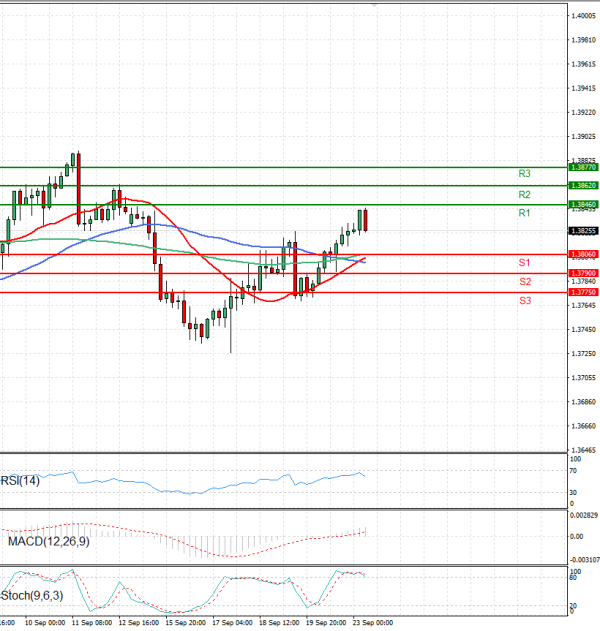Screen dimensions: 600x631
Task: Click the RSI(14) indicator label
Action: click(20, 480)
